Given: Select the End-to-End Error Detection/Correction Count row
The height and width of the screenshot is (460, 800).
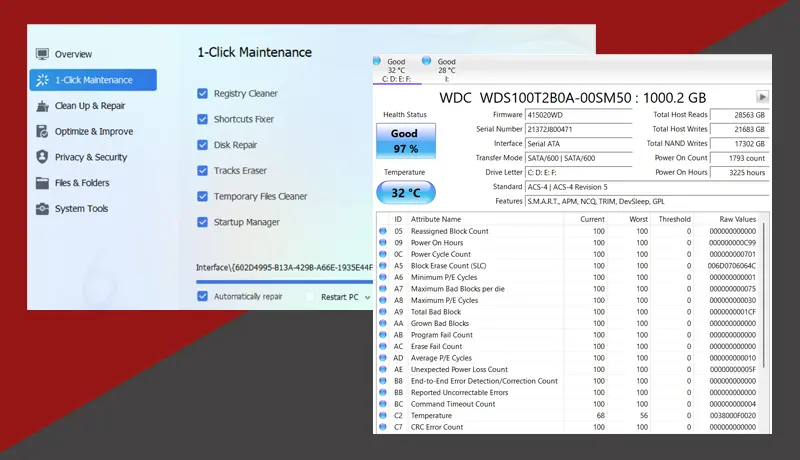Looking at the screenshot, I should click(x=568, y=381).
